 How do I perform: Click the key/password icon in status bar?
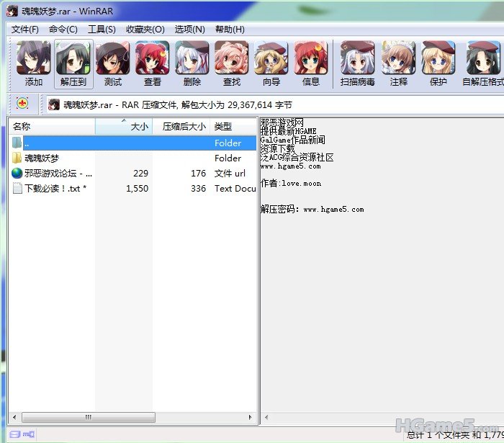[29, 434]
